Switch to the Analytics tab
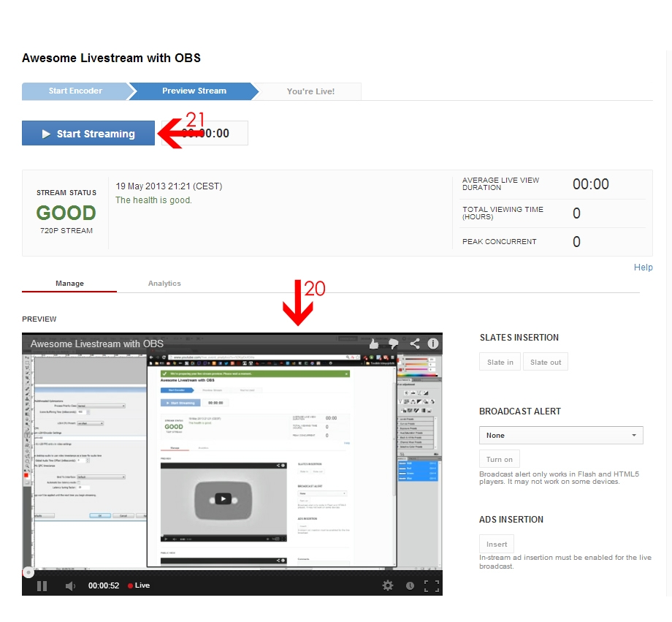The width and height of the screenshot is (672, 622). (x=164, y=284)
